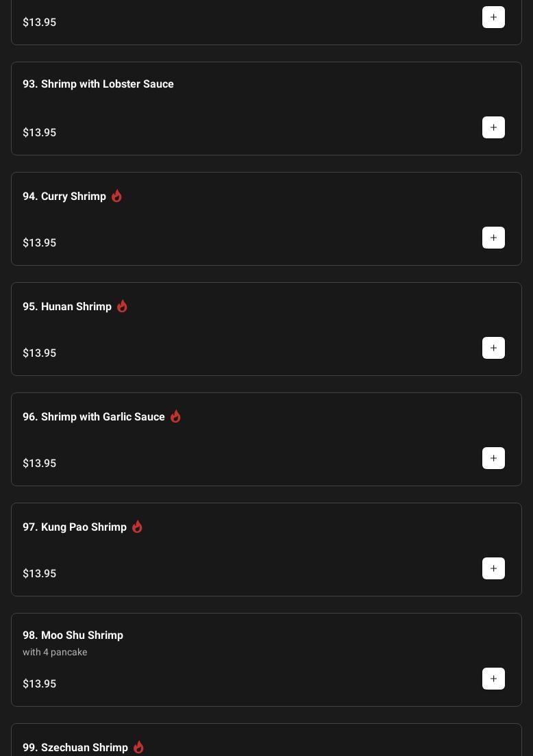Viewport: 533px width, 756px height.
Task: Select the 99. Szechuan Shrimp title
Action: (75, 747)
